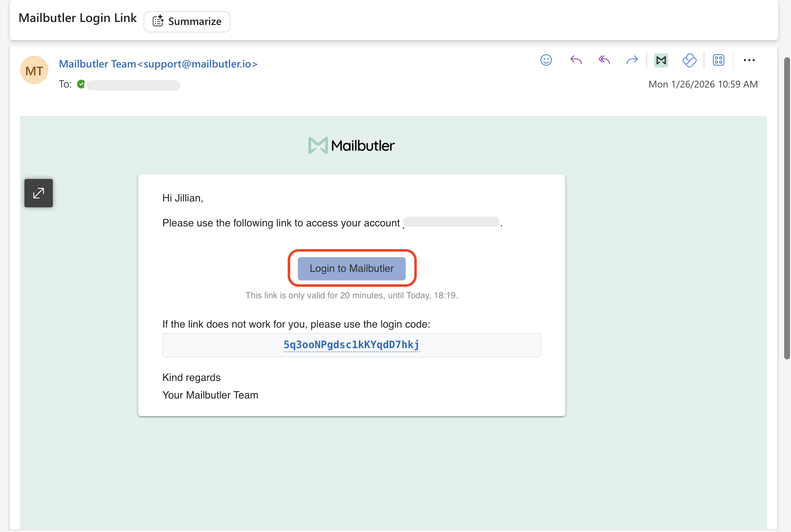Image resolution: width=791 pixels, height=532 pixels.
Task: Forward this message
Action: click(x=632, y=60)
